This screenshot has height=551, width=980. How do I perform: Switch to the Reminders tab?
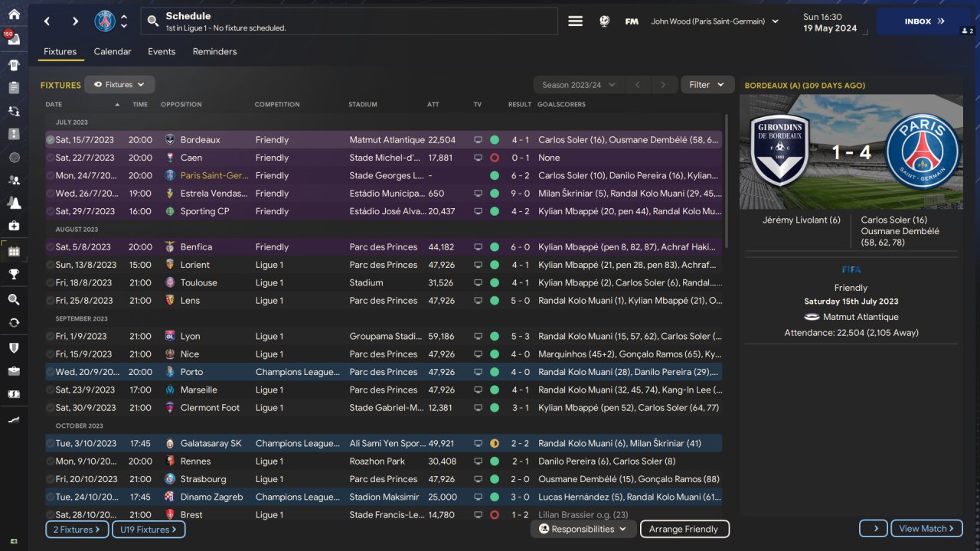click(214, 52)
